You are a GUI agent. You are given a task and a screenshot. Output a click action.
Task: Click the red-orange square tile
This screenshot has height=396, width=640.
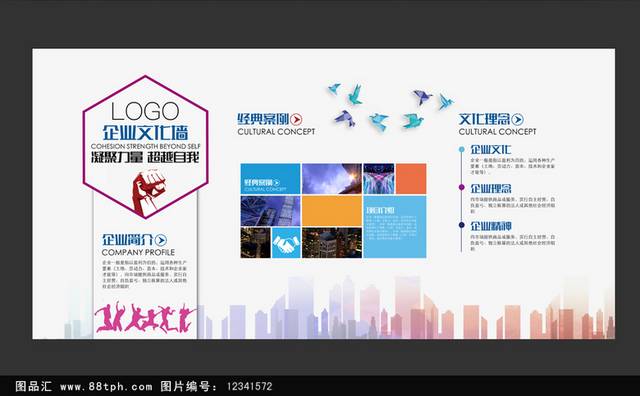(x=411, y=178)
